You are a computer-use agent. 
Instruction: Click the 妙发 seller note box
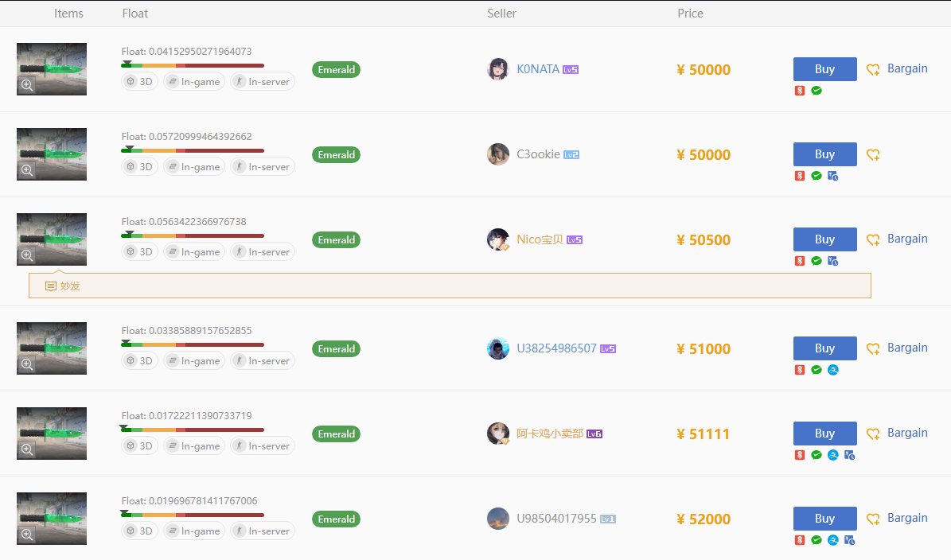[x=450, y=286]
